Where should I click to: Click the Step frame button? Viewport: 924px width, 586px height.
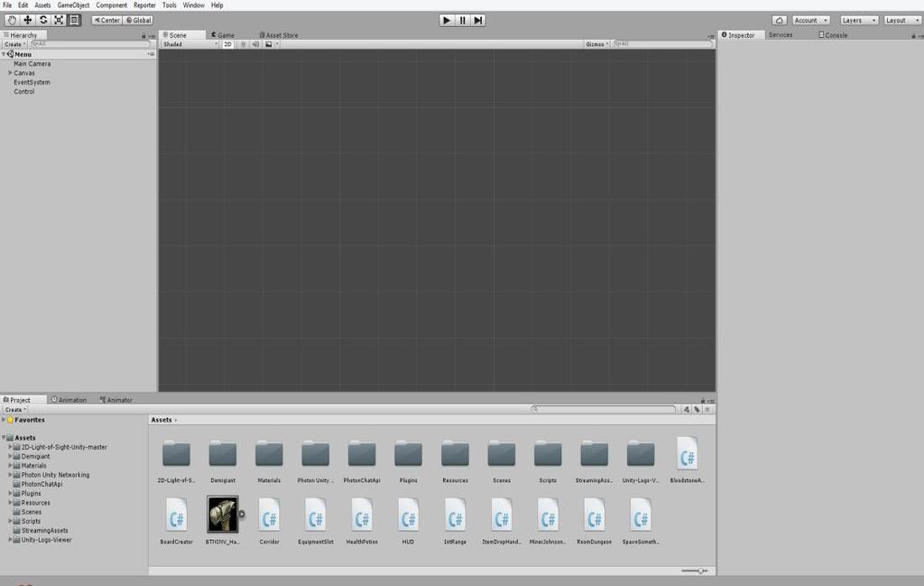478,20
